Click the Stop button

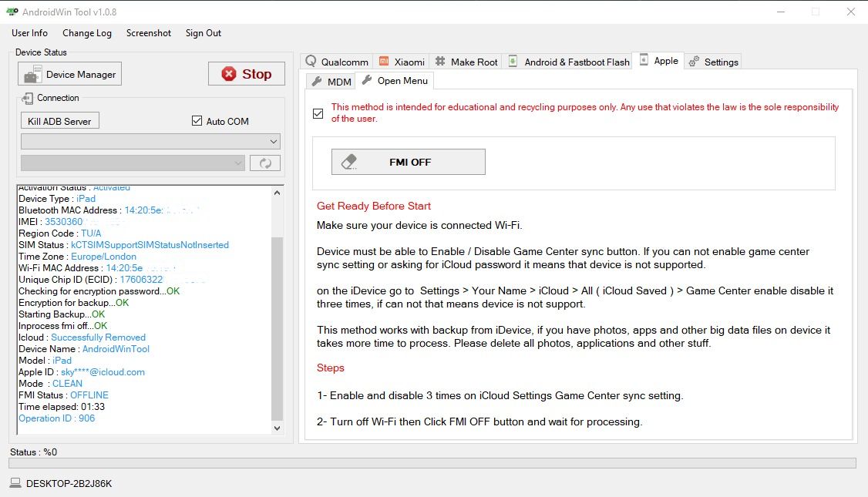[x=247, y=74]
